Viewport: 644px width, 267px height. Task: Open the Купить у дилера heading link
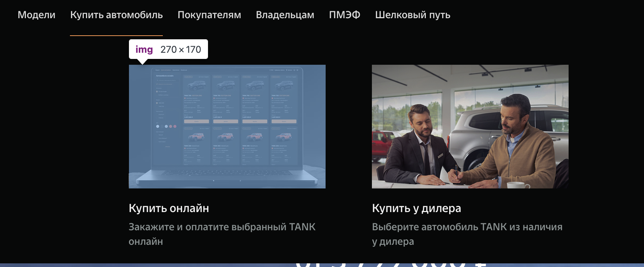[x=416, y=208]
